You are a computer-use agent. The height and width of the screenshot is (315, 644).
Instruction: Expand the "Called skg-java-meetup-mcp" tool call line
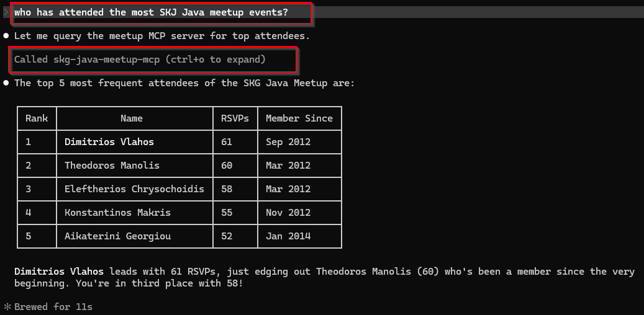[140, 60]
